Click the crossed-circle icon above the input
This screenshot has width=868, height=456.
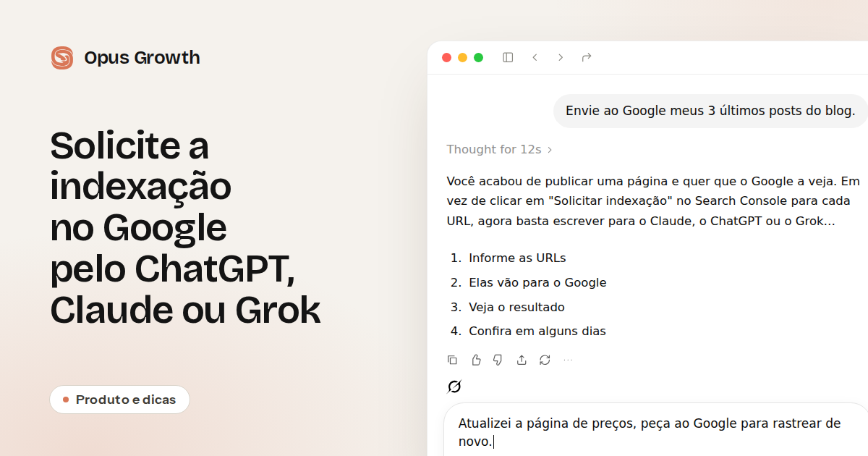coord(454,387)
